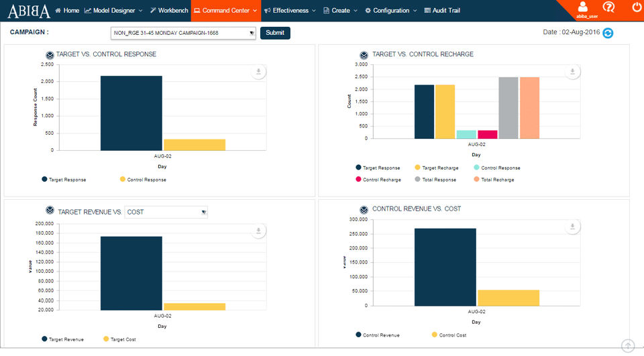Click the pink Control Recharge bar
Image resolution: width=644 pixels, height=356 pixels.
(488, 134)
